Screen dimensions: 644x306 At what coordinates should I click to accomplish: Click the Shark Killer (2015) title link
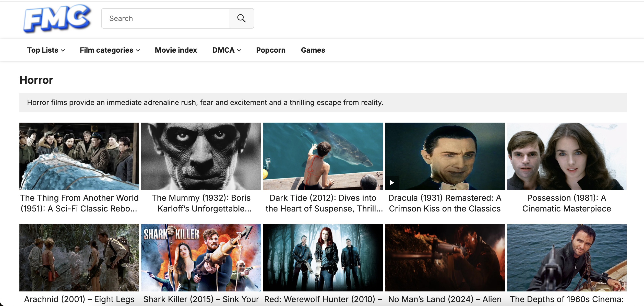click(x=201, y=299)
